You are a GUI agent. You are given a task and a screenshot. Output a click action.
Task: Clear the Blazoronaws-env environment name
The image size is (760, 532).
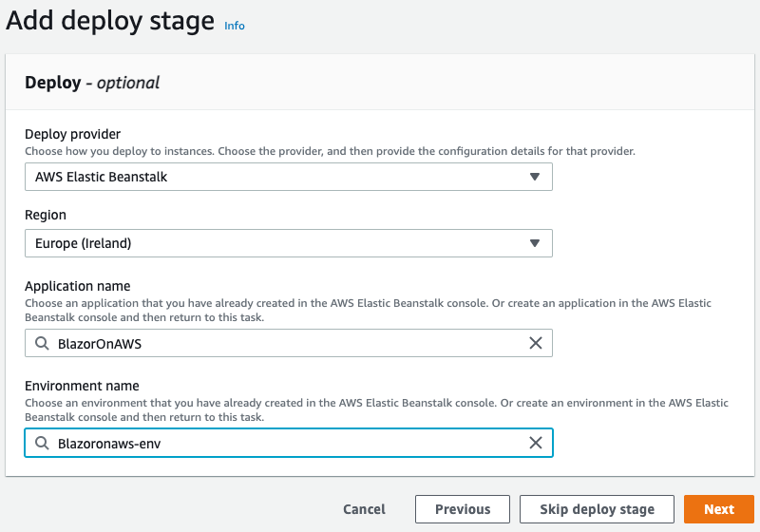pyautogui.click(x=536, y=443)
